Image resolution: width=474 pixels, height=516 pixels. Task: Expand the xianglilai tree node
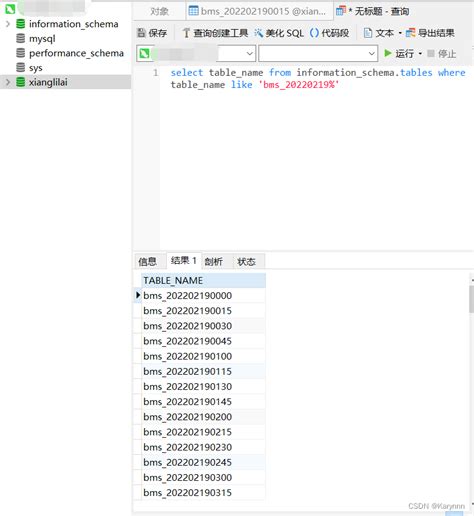(x=8, y=82)
